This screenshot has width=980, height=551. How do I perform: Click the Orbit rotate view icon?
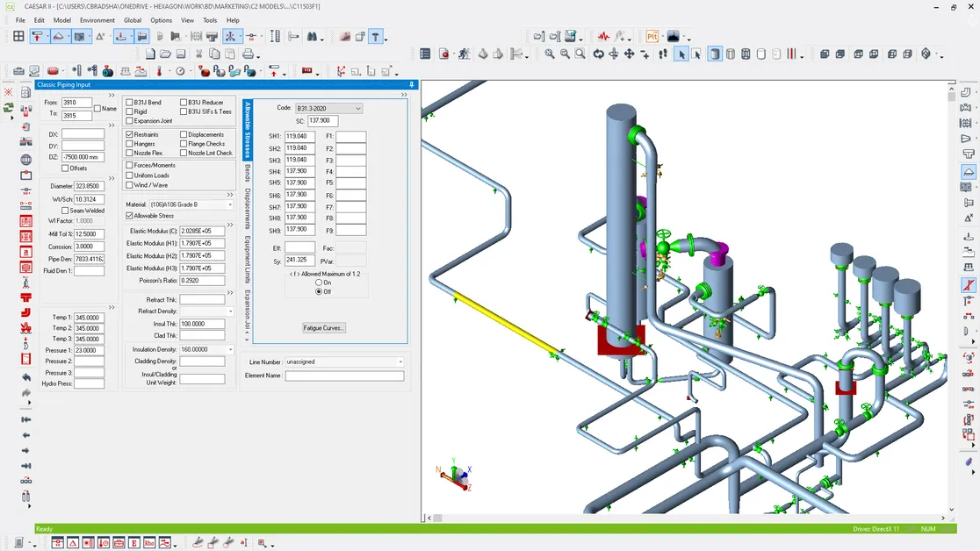[598, 54]
